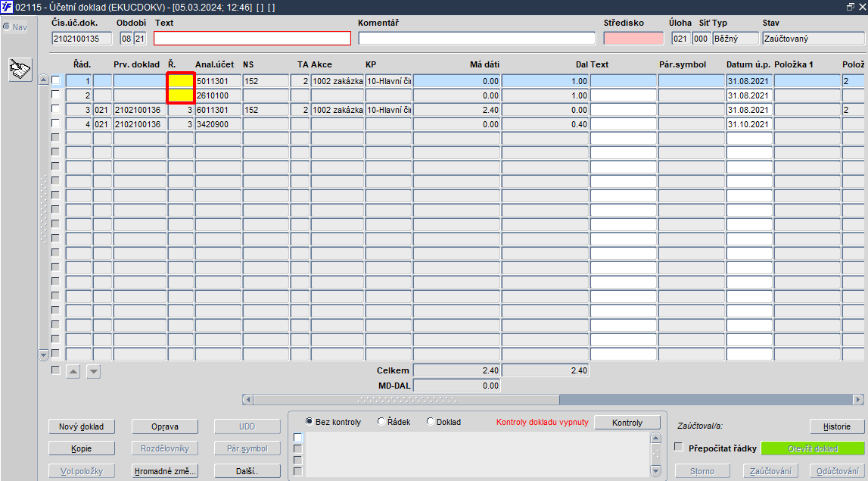The height and width of the screenshot is (481, 868).
Task: Click the checks list's scroll-up arrow
Action: pos(655,439)
